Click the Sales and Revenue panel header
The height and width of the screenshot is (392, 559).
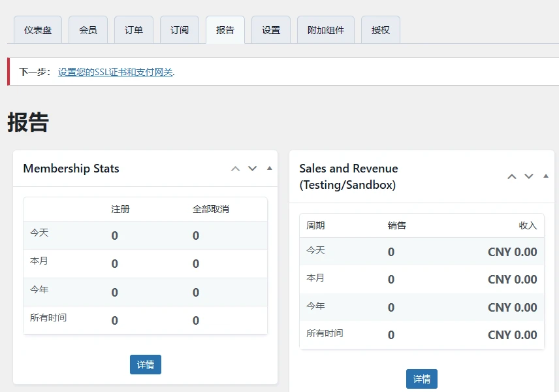348,176
